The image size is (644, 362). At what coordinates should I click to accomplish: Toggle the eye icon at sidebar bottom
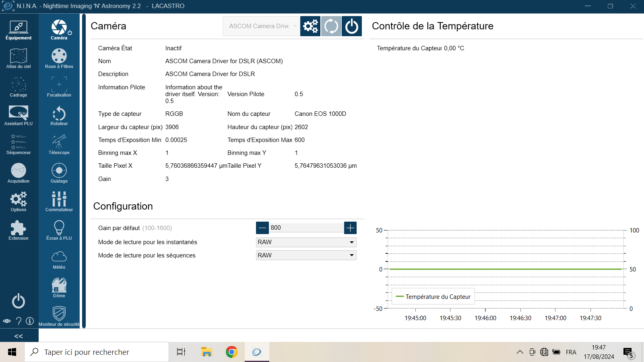click(x=7, y=321)
